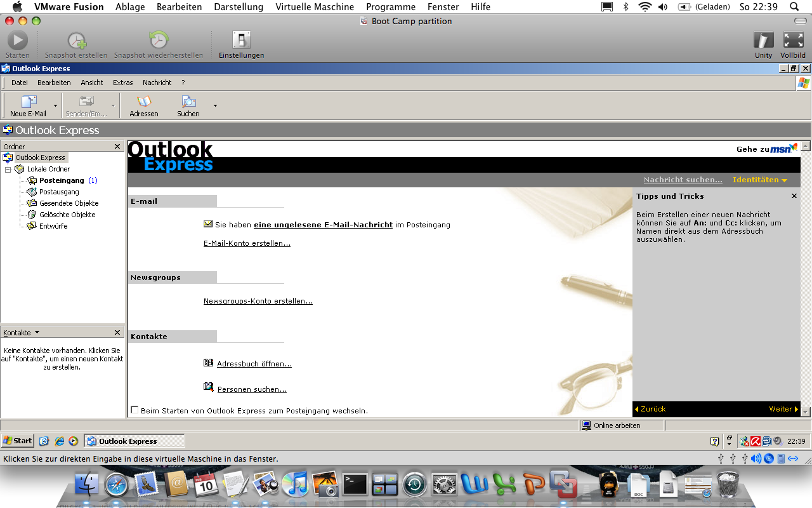Select the Entwürfe folder
This screenshot has width=812, height=508.
coord(53,226)
